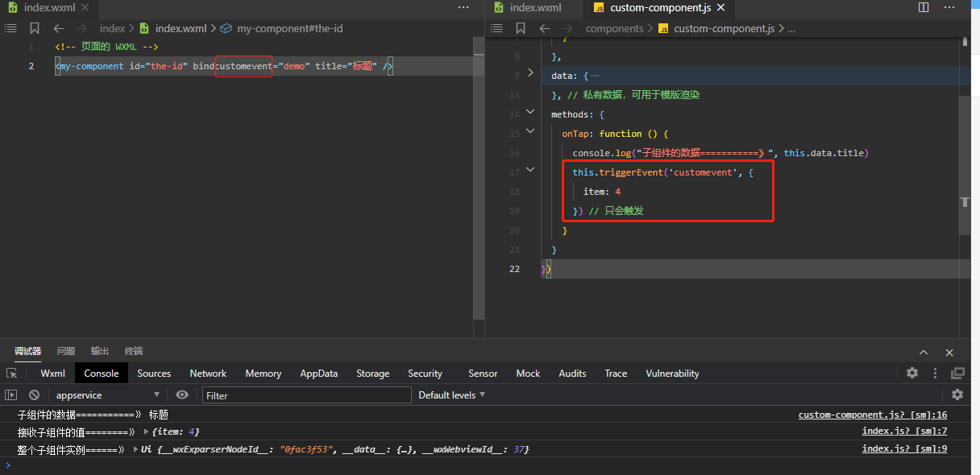Close the custom-component.js tab
Image resolution: width=980 pixels, height=475 pixels.
720,8
